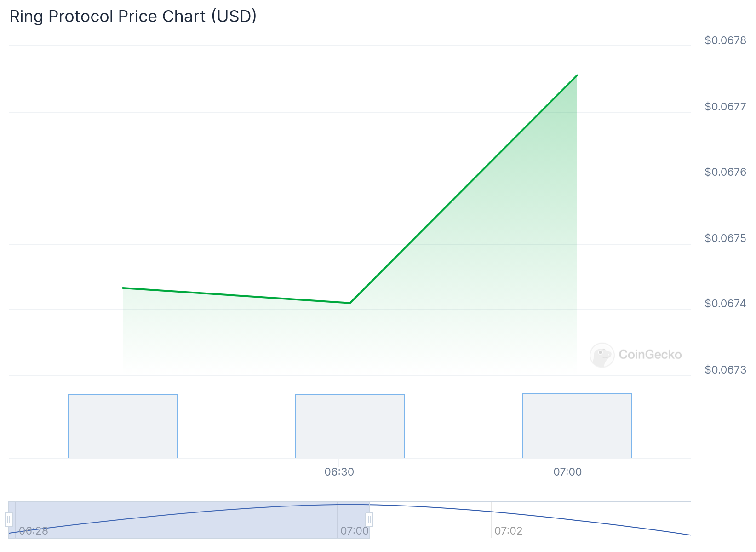Click the starting point of price line
Screen dimensions: 756x552
pyautogui.click(x=123, y=288)
